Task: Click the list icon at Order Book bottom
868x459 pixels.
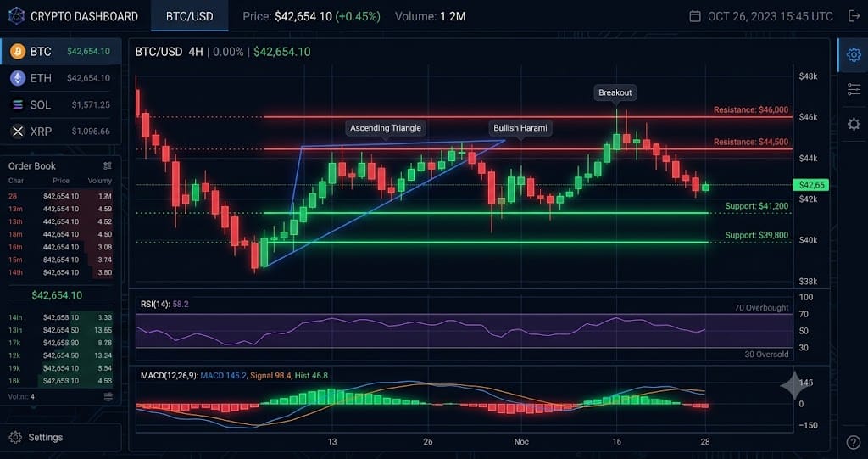Action: coord(108,396)
